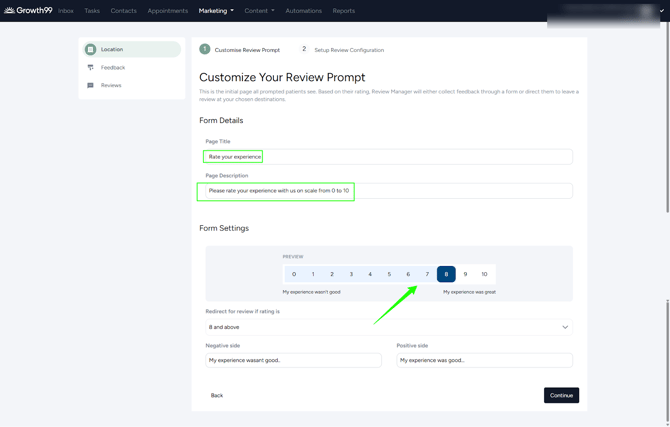
Task: Open the Marketing dropdown menu
Action: tap(216, 11)
